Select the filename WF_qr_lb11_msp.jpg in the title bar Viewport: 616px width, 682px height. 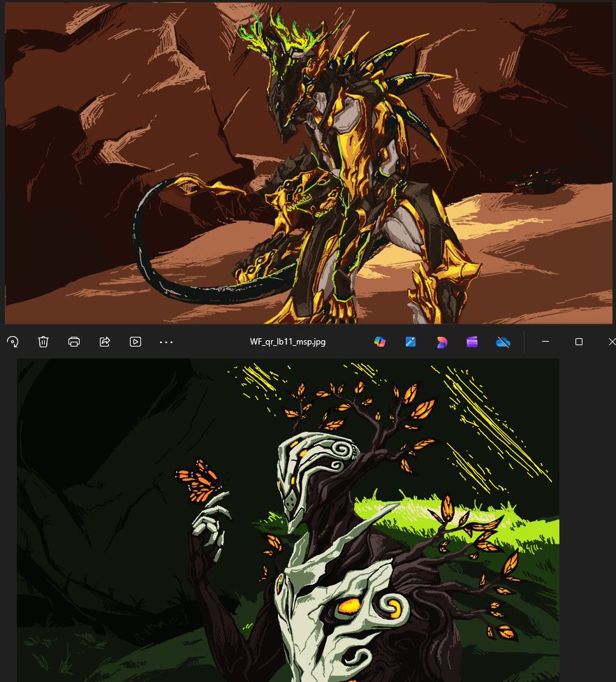[x=288, y=342]
